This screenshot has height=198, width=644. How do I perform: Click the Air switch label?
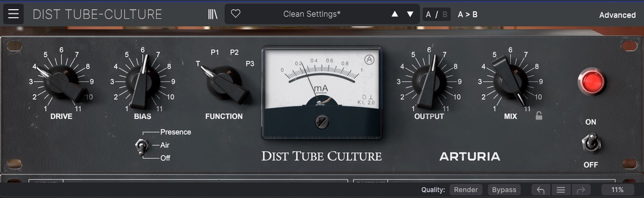click(165, 145)
